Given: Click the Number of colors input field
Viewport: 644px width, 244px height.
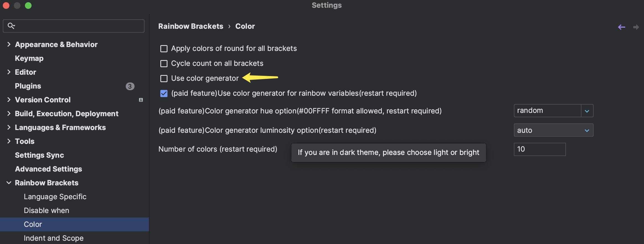Looking at the screenshot, I should coord(540,149).
